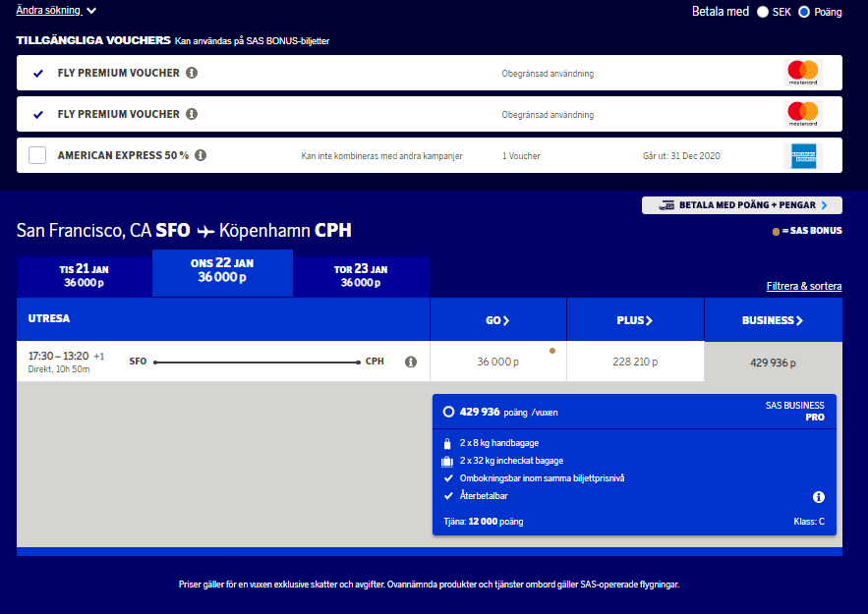The width and height of the screenshot is (868, 614).
Task: Open the Filtrera & sortera link
Action: point(803,286)
